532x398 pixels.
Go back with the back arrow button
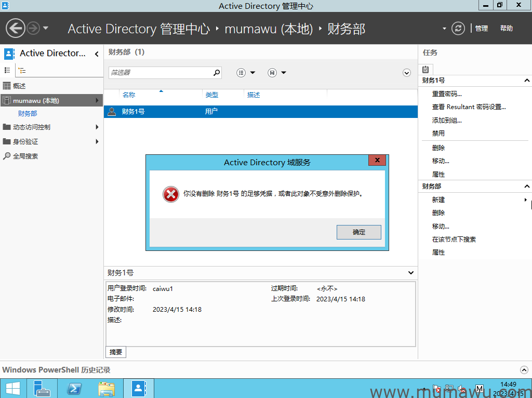15,28
